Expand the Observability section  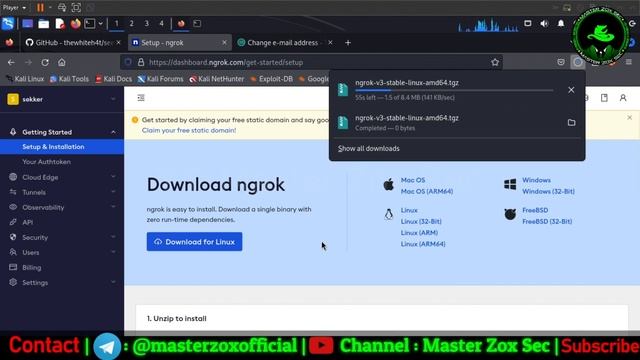(x=62, y=207)
